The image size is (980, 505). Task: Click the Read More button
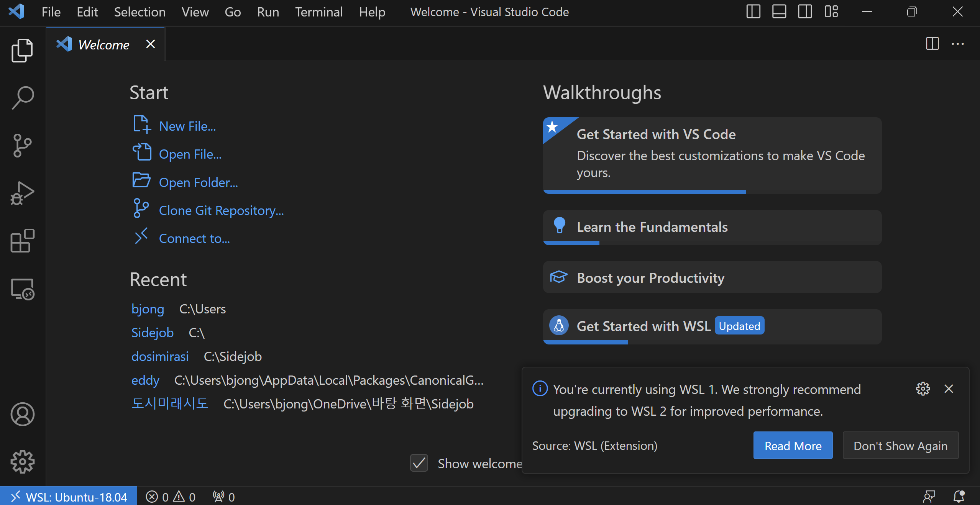[793, 446]
